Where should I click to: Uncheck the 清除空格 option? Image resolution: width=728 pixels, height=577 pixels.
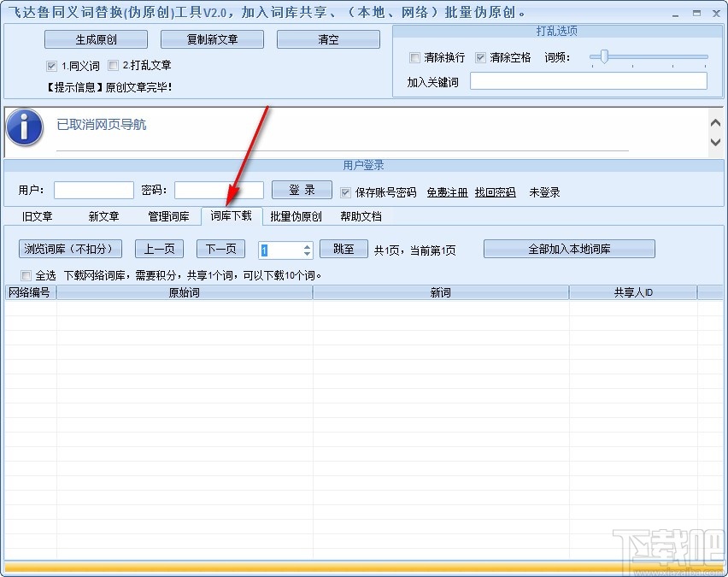click(x=480, y=57)
